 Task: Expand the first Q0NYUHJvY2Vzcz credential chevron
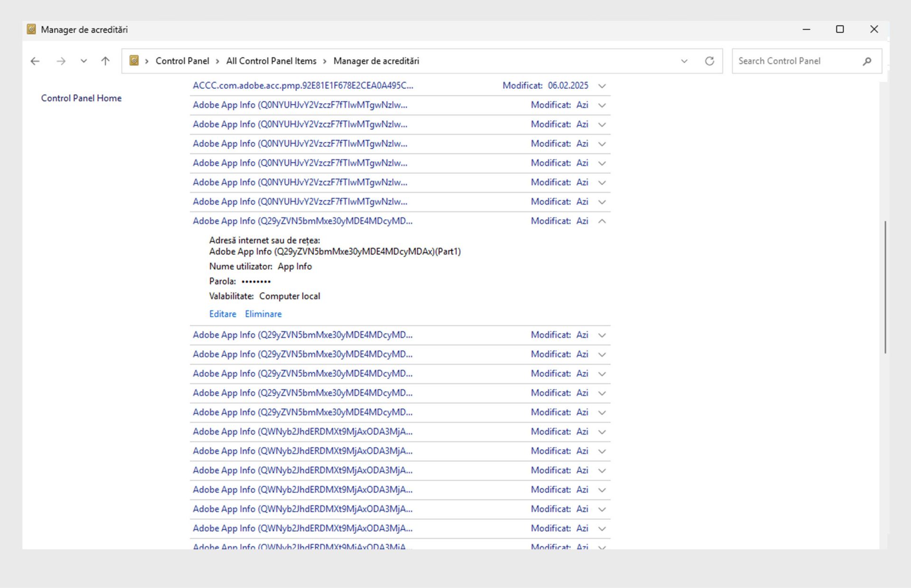coord(602,105)
